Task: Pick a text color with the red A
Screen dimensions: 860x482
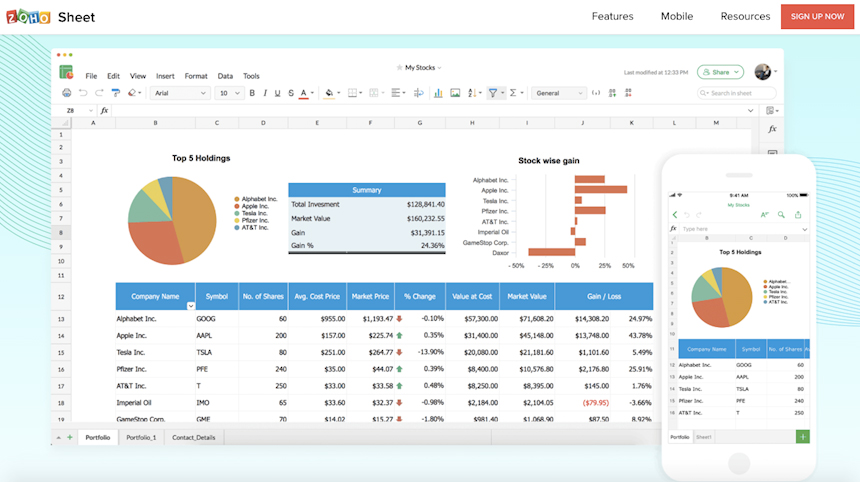Action: 303,93
